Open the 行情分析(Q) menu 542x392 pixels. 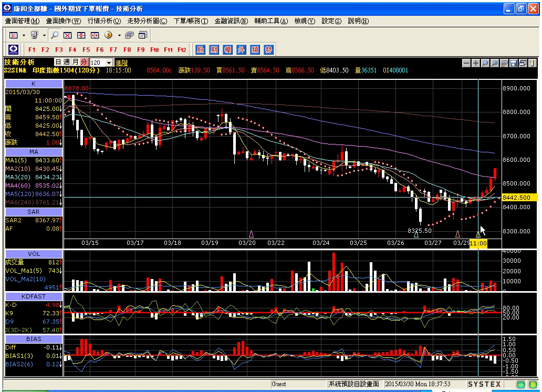[104, 21]
